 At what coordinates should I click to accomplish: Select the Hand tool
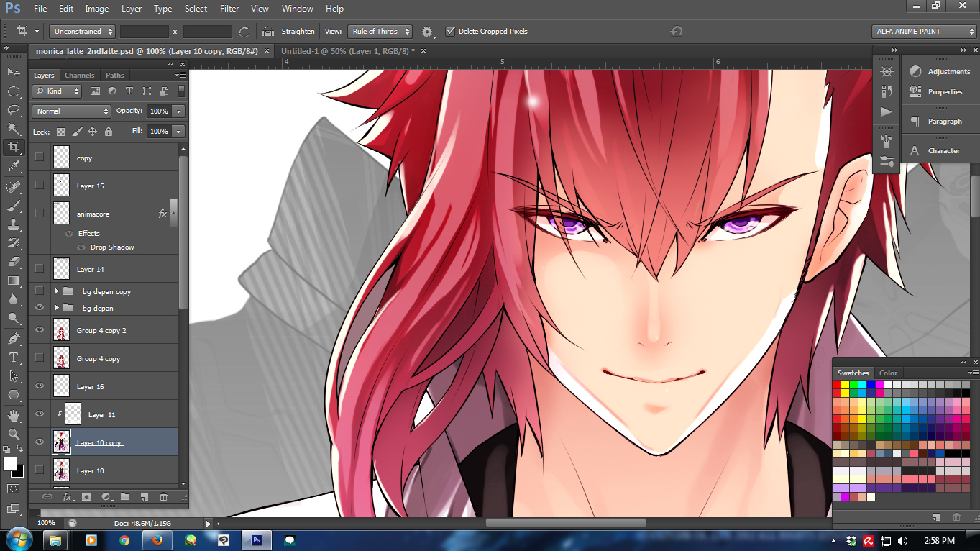coord(13,416)
